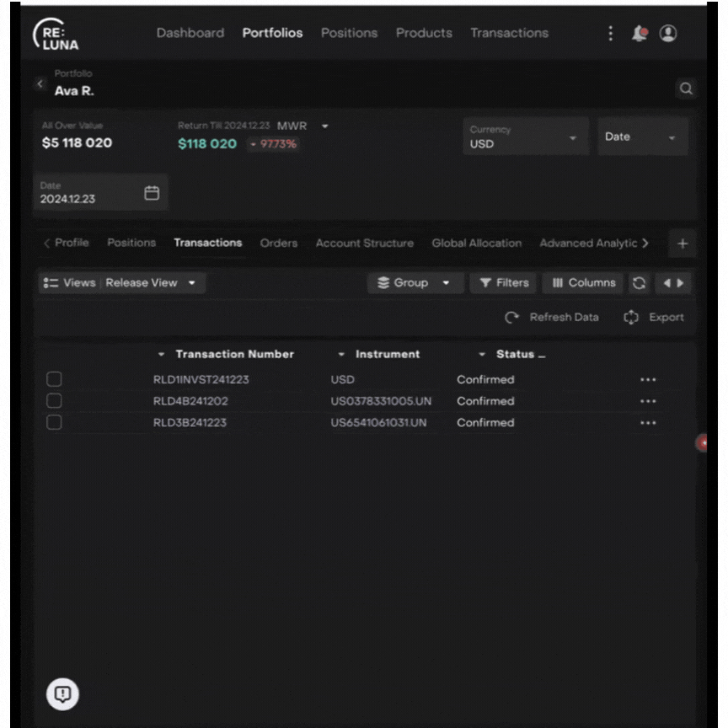The height and width of the screenshot is (728, 728).
Task: Click the Filters button
Action: tap(503, 282)
